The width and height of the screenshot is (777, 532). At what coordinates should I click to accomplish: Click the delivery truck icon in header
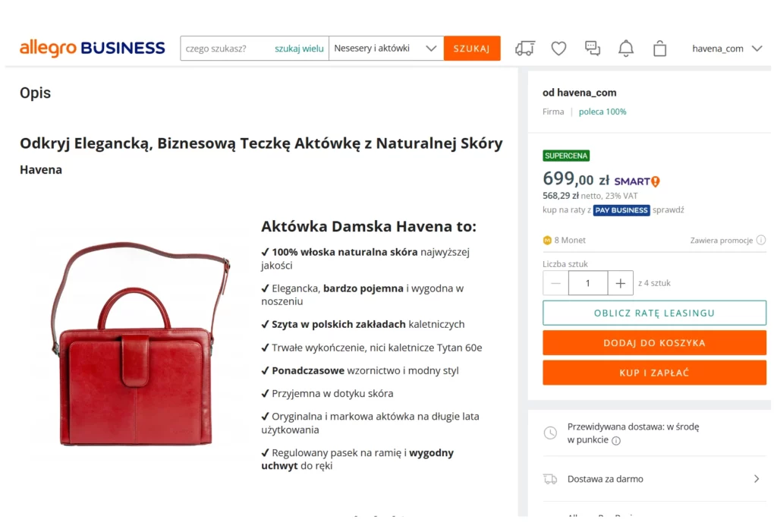point(524,49)
